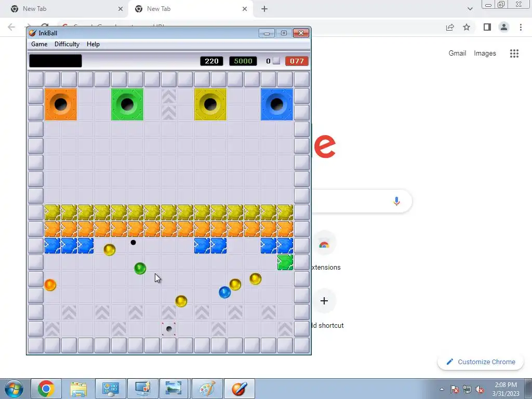Bookmark this tab with the star icon
The height and width of the screenshot is (399, 532).
pos(467,27)
